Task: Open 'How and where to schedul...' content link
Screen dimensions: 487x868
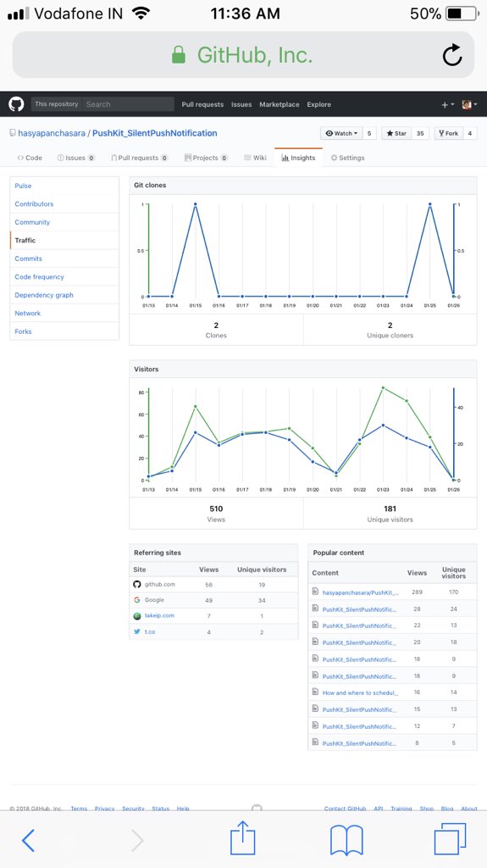Action: (x=360, y=693)
